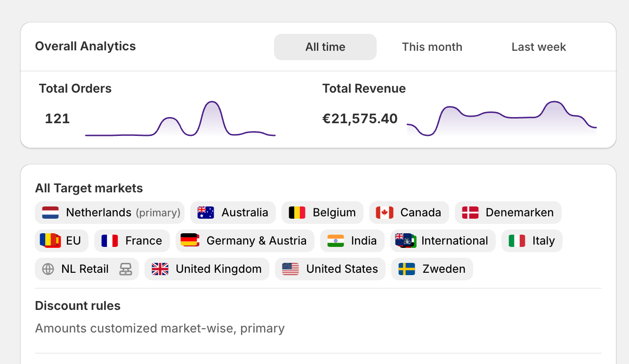Image resolution: width=629 pixels, height=364 pixels.
Task: Open the Netherlands market label
Action: pos(98,213)
